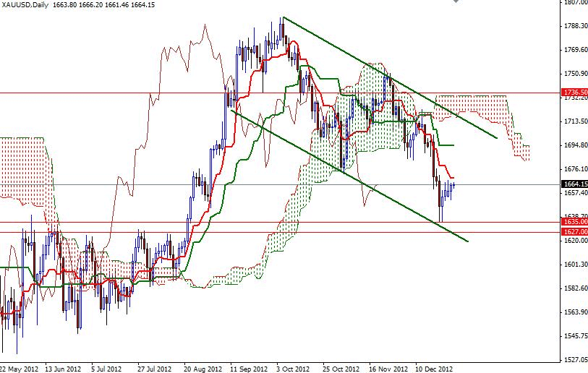Click the 20 Aug 2012 date label

(203, 369)
